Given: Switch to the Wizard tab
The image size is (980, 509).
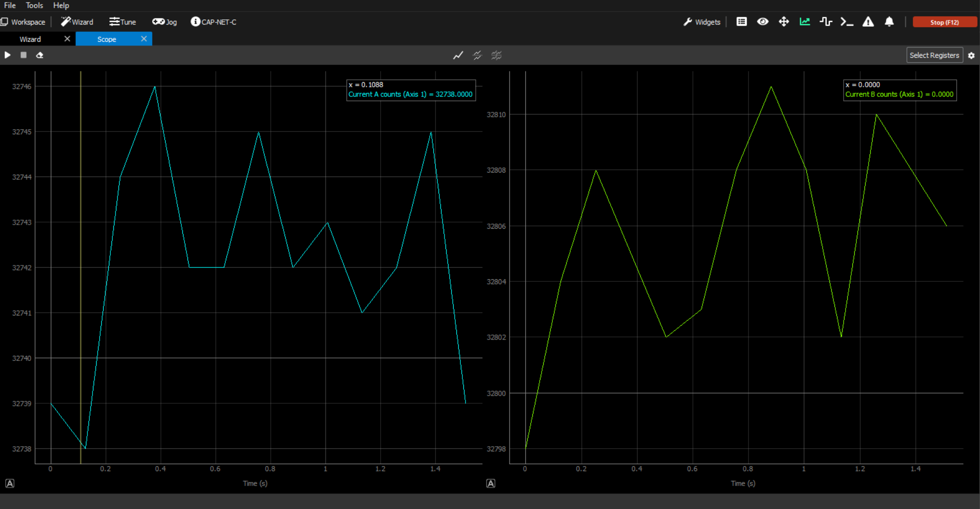Looking at the screenshot, I should coord(30,39).
